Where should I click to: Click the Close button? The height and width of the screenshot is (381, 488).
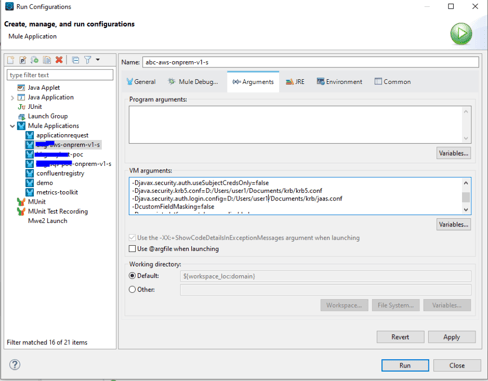457,365
